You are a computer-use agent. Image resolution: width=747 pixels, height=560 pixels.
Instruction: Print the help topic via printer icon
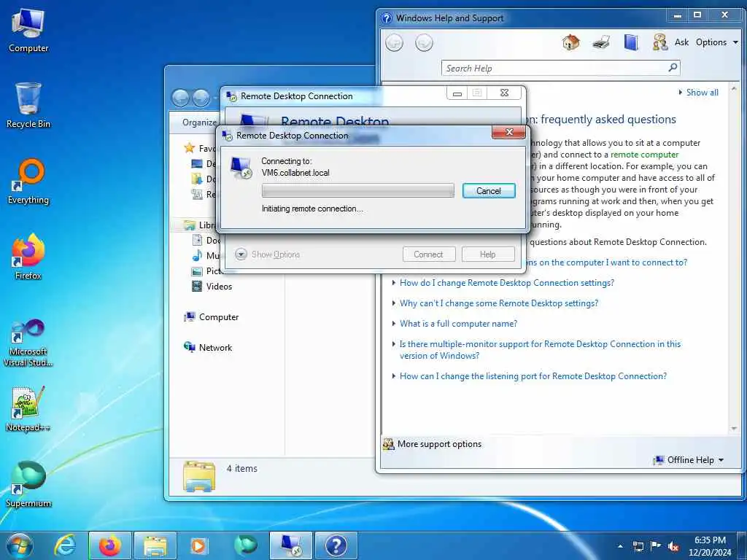[601, 42]
